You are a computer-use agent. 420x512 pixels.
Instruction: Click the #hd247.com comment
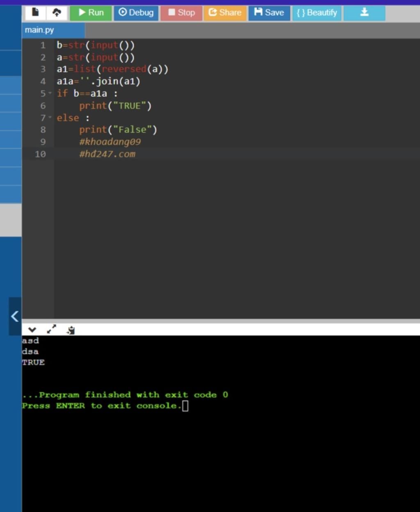click(x=107, y=154)
